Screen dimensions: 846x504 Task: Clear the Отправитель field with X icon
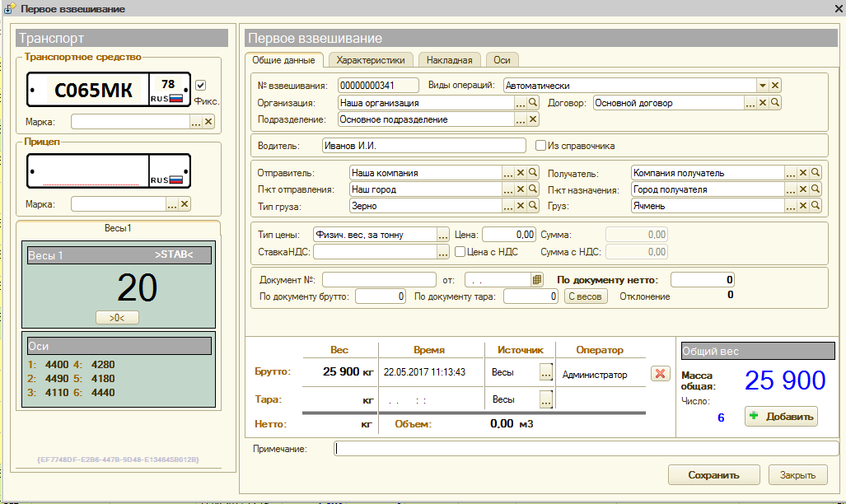[521, 173]
